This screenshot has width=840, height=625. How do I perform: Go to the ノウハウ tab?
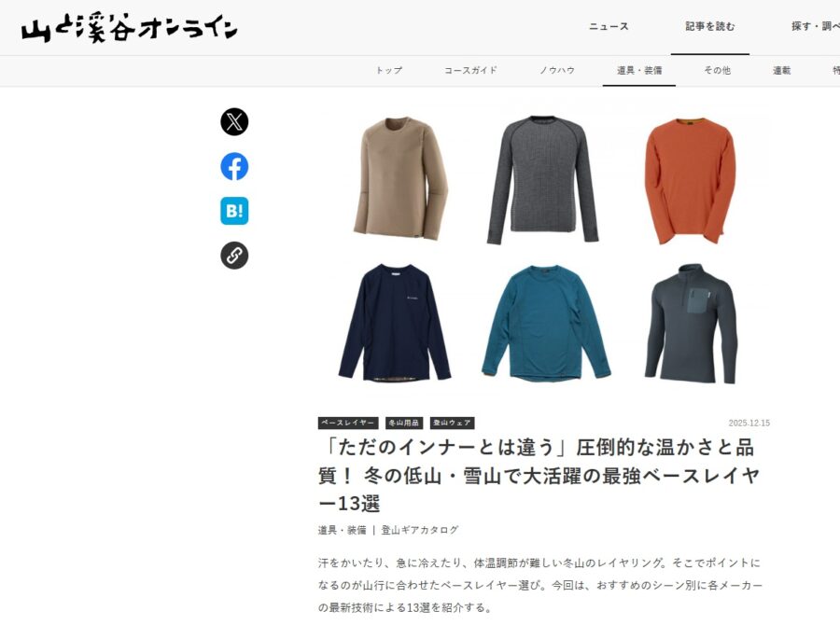pyautogui.click(x=557, y=70)
